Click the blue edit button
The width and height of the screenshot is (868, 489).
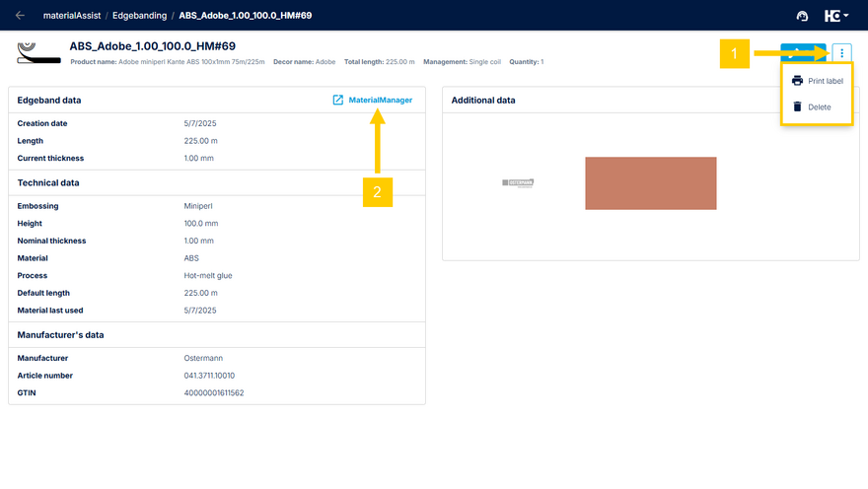803,53
